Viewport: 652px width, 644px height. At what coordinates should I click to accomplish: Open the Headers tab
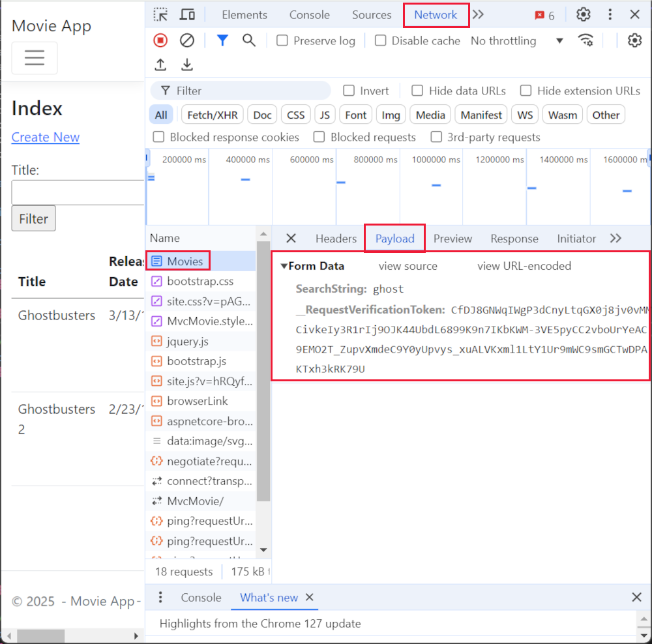tap(336, 239)
